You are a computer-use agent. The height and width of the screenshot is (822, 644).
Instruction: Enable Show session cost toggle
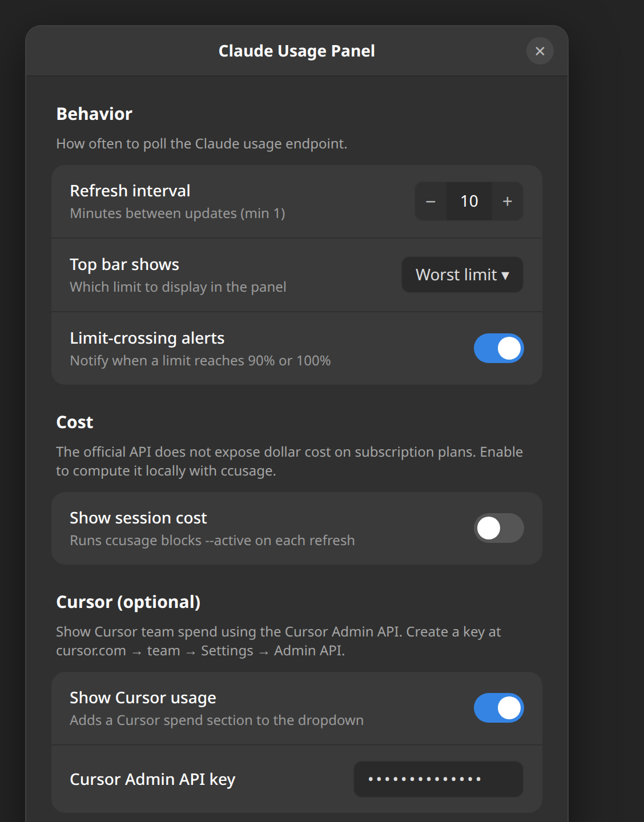pyautogui.click(x=498, y=528)
